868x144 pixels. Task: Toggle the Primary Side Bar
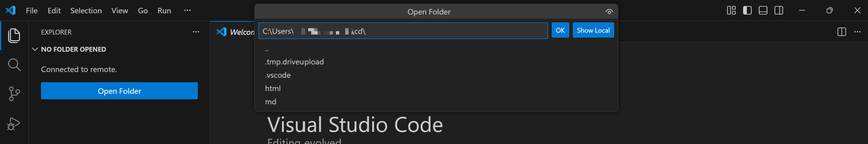coord(747,11)
